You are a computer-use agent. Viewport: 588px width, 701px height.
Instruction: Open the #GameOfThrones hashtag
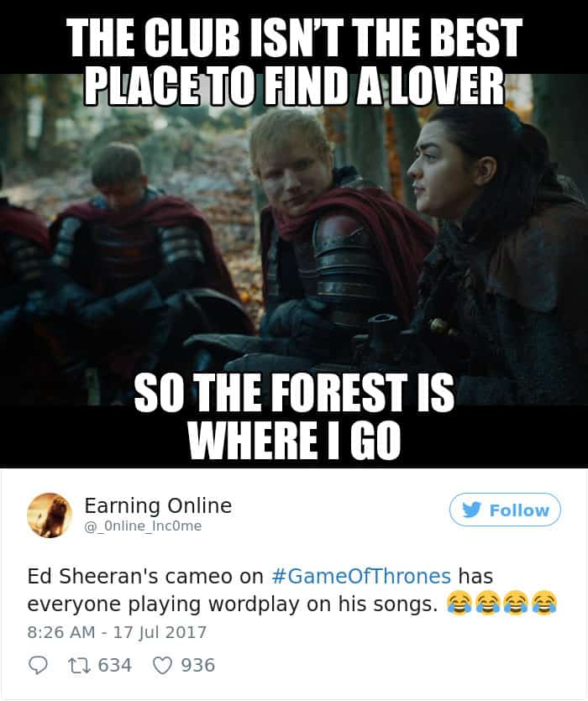361,576
